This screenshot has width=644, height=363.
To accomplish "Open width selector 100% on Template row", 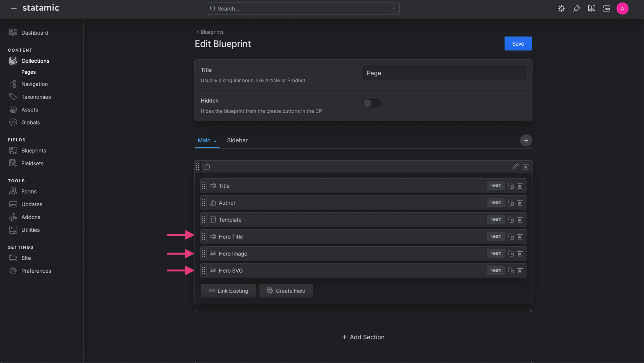I will 496,220.
